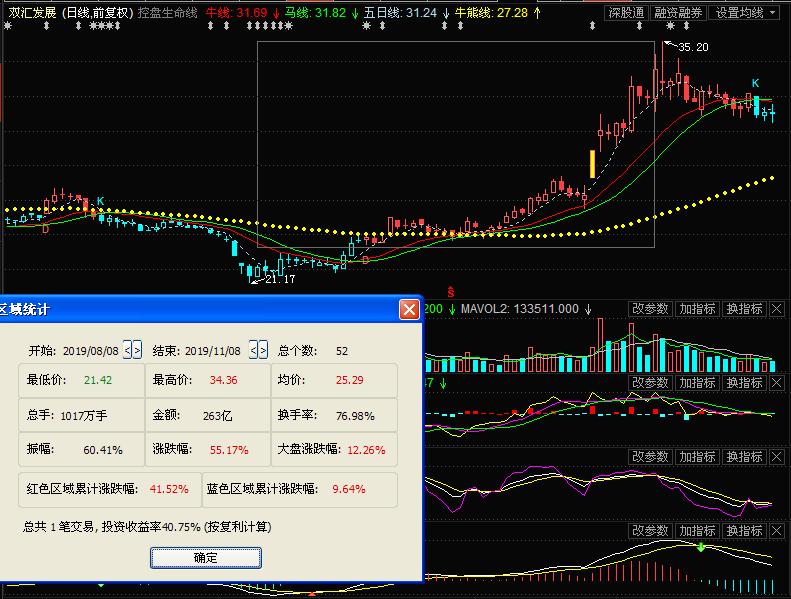791x599 pixels.
Task: Click the 涨跌幅 value 55.17%
Action: coord(229,450)
